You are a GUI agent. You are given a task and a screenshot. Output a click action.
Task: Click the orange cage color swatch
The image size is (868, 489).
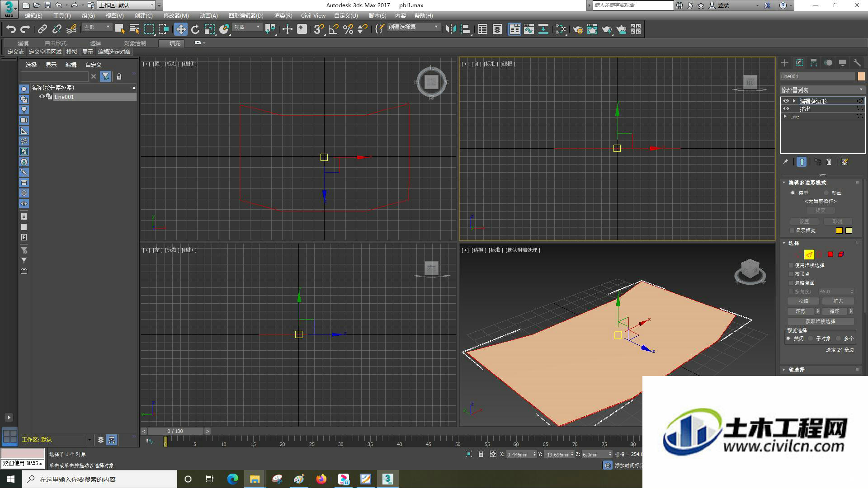839,230
